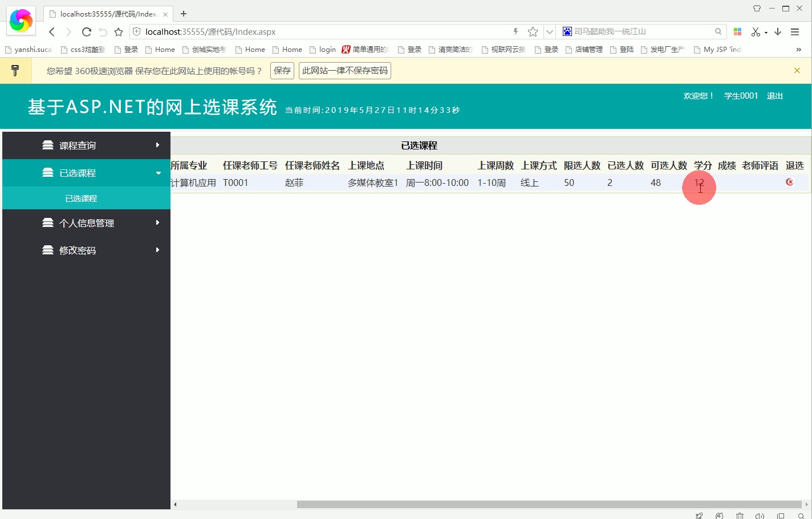The width and height of the screenshot is (812, 519).
Task: Expand the bookmarks overflow chevron
Action: tap(799, 50)
